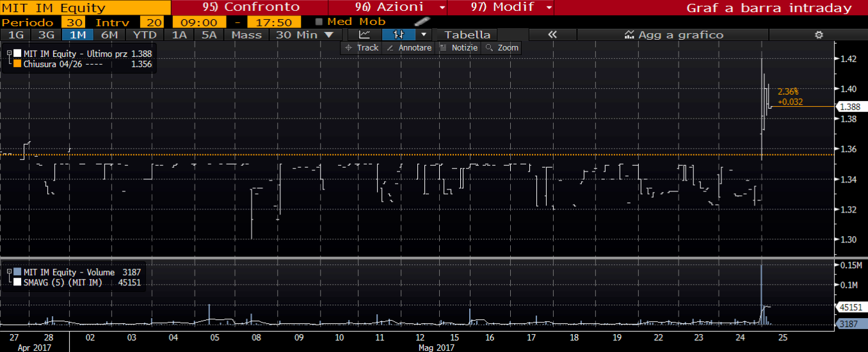
Task: Open chart settings gear icon
Action: coord(818,35)
